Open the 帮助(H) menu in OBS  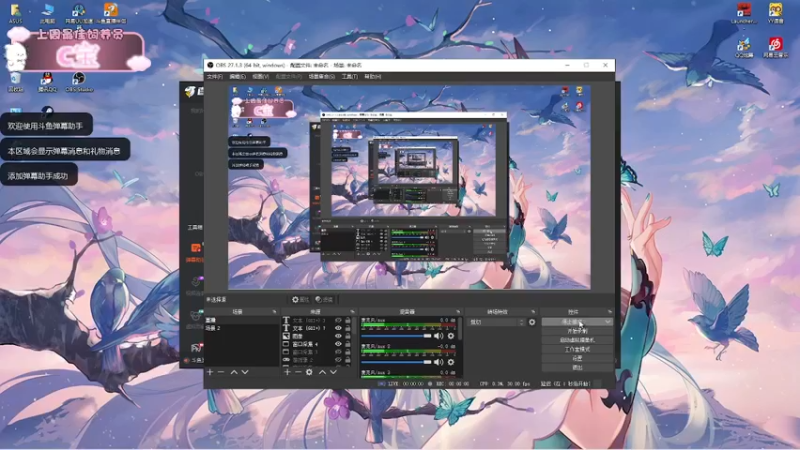[x=372, y=77]
